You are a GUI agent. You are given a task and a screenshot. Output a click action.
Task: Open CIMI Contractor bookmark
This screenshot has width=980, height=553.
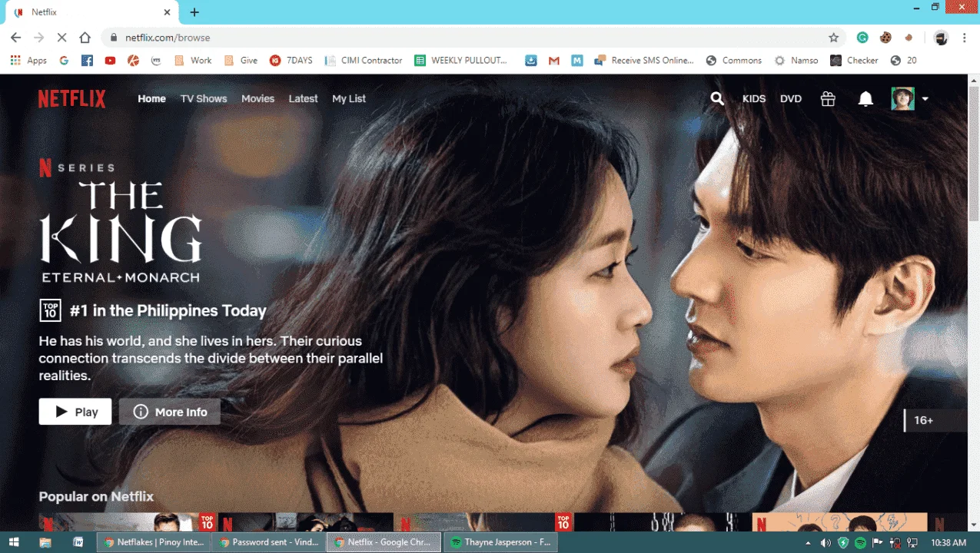point(364,61)
